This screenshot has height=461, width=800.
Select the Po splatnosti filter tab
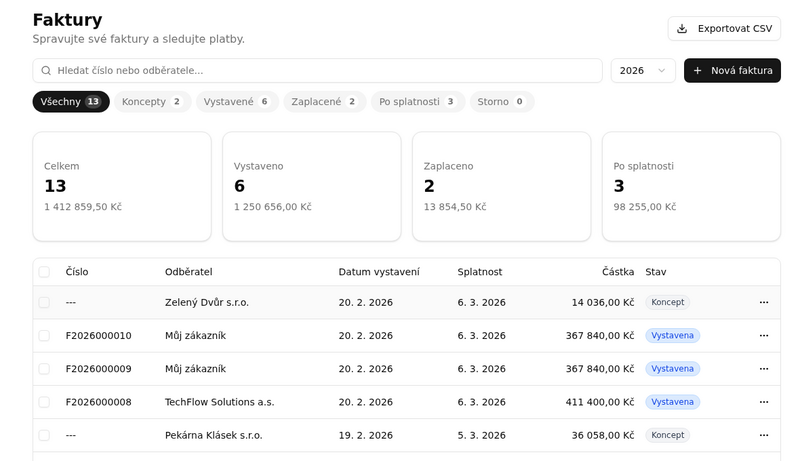pos(418,101)
